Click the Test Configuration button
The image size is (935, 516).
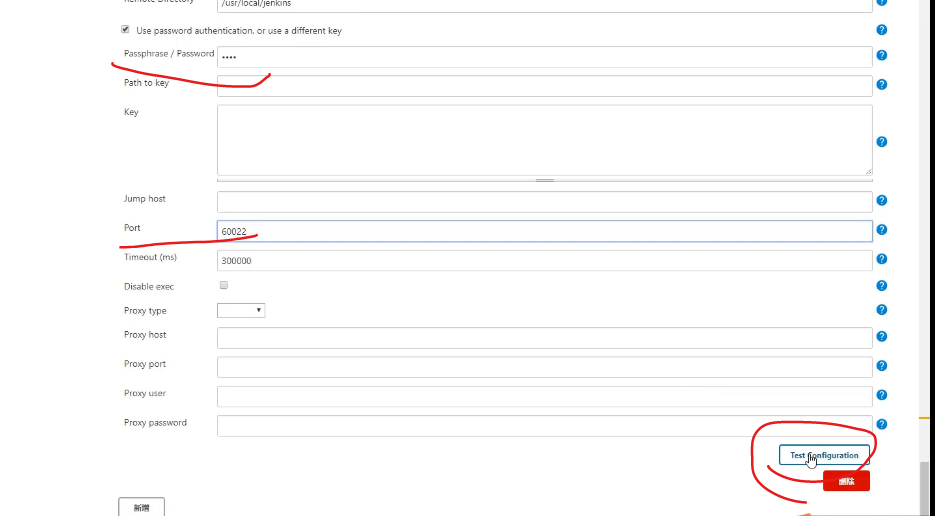[824, 455]
